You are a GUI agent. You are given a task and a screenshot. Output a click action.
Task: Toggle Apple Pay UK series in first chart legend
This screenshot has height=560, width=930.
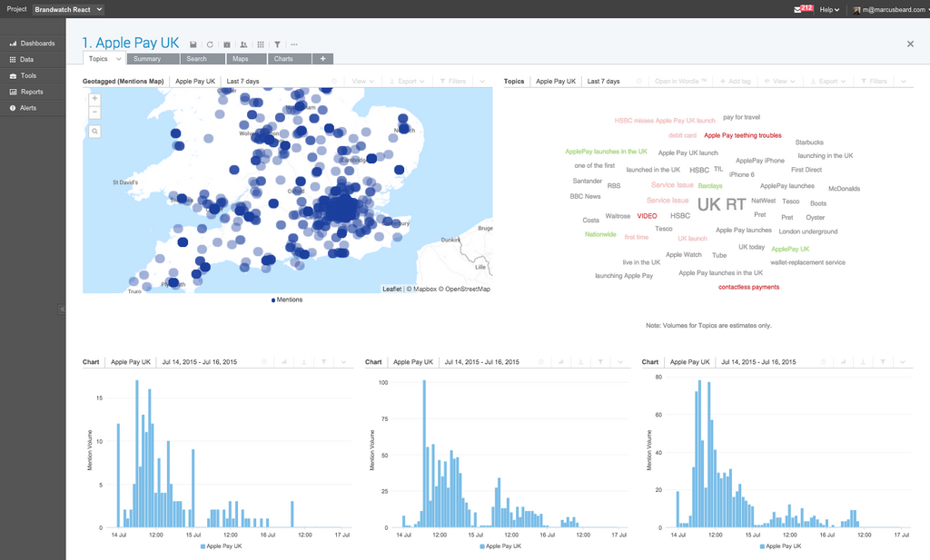click(222, 546)
